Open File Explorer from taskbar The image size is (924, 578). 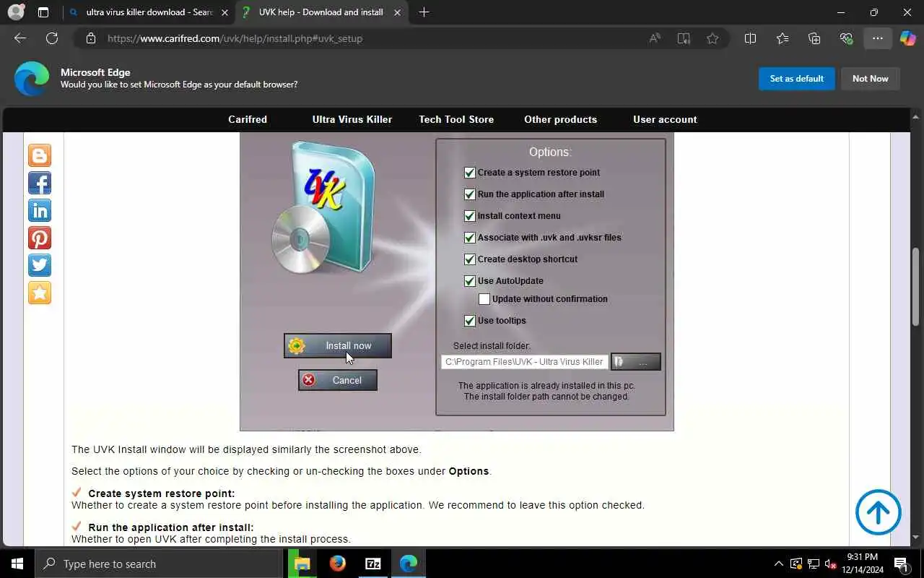(x=302, y=564)
